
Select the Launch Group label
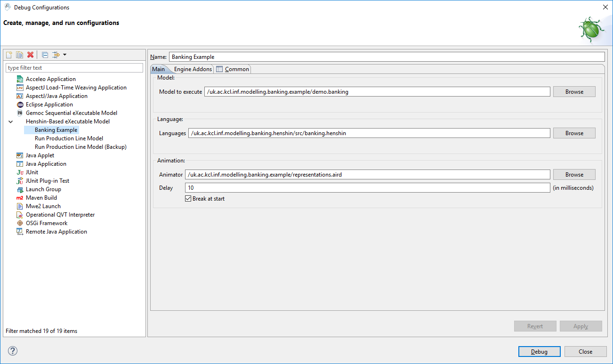pos(43,189)
